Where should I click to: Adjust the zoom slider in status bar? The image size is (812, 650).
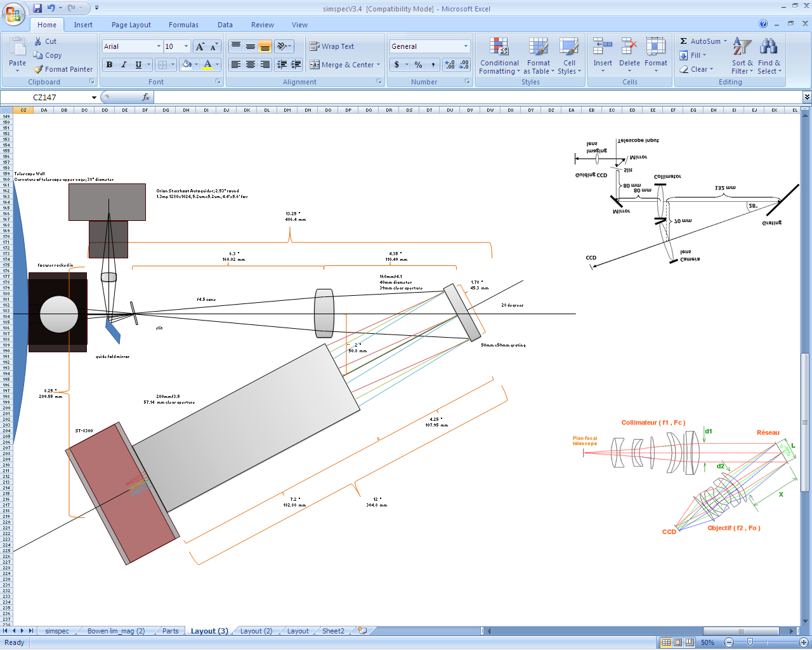(x=750, y=642)
